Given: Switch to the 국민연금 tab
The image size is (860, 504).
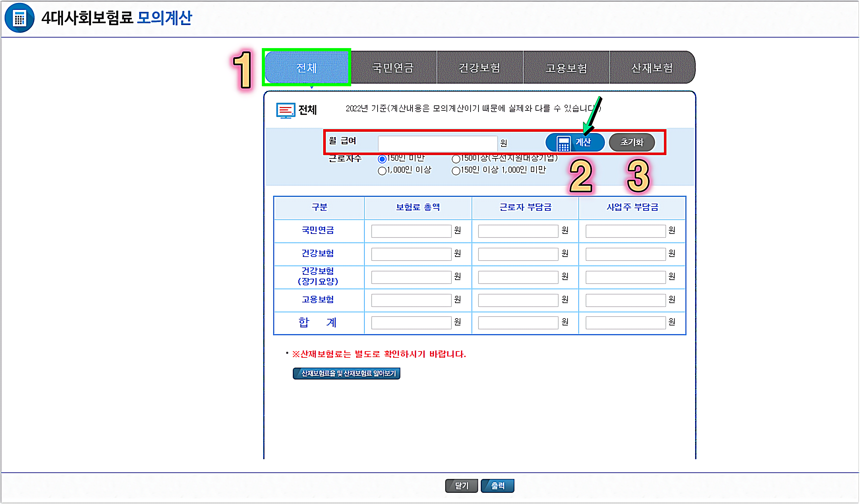Looking at the screenshot, I should (x=393, y=68).
